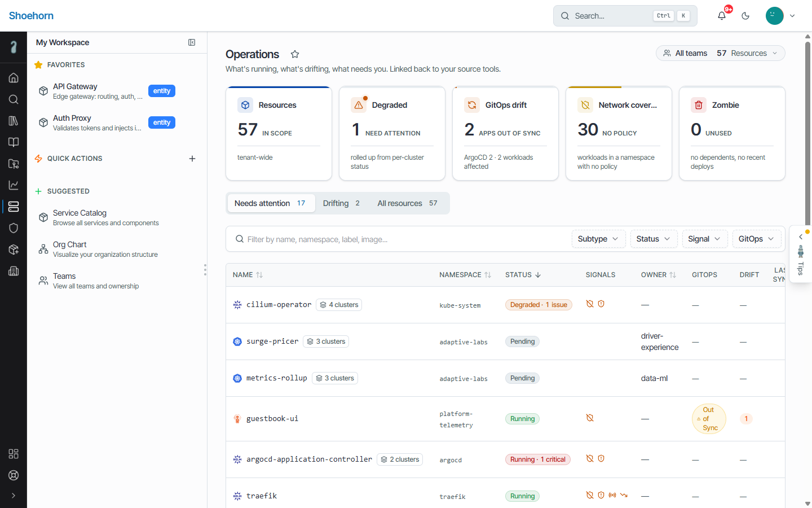Open the Network coverage card
Viewport: 812px width, 508px height.
click(x=619, y=133)
